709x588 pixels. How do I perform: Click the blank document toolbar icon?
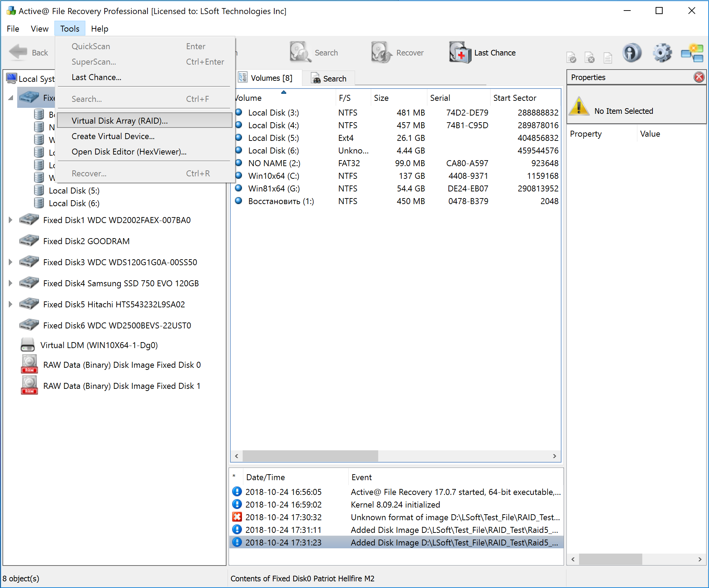(x=608, y=57)
